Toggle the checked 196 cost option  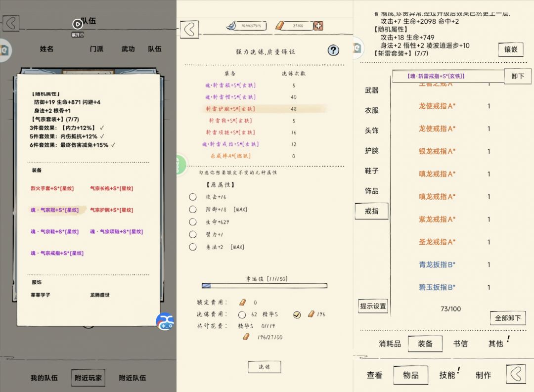pos(297,314)
